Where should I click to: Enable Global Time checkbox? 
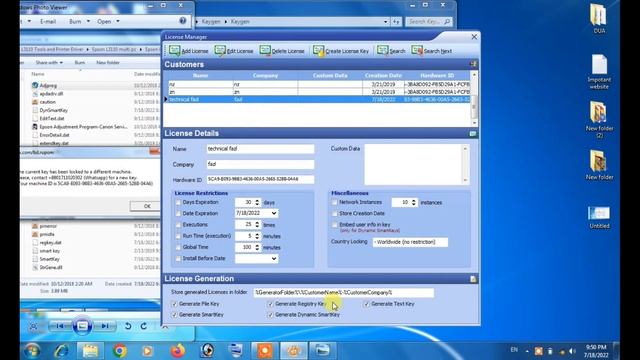[178, 247]
